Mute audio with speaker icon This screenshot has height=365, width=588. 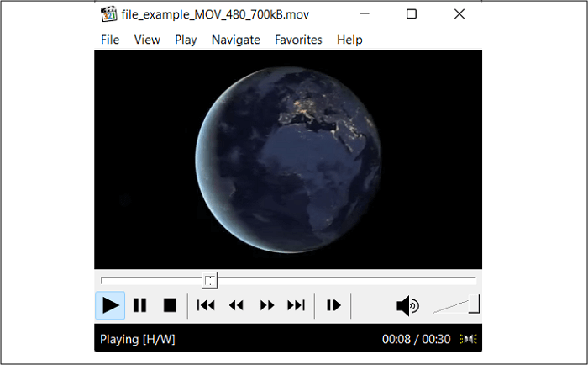[408, 305]
